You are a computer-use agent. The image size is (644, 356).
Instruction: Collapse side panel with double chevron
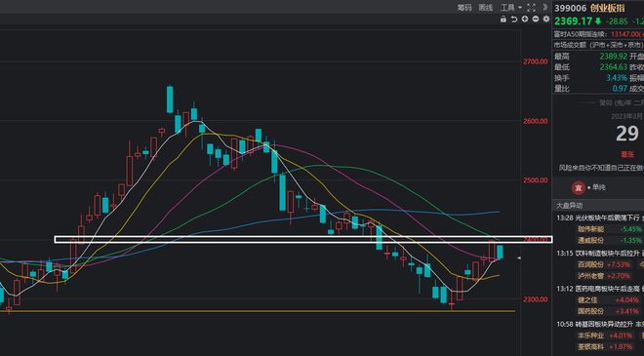coord(545,7)
